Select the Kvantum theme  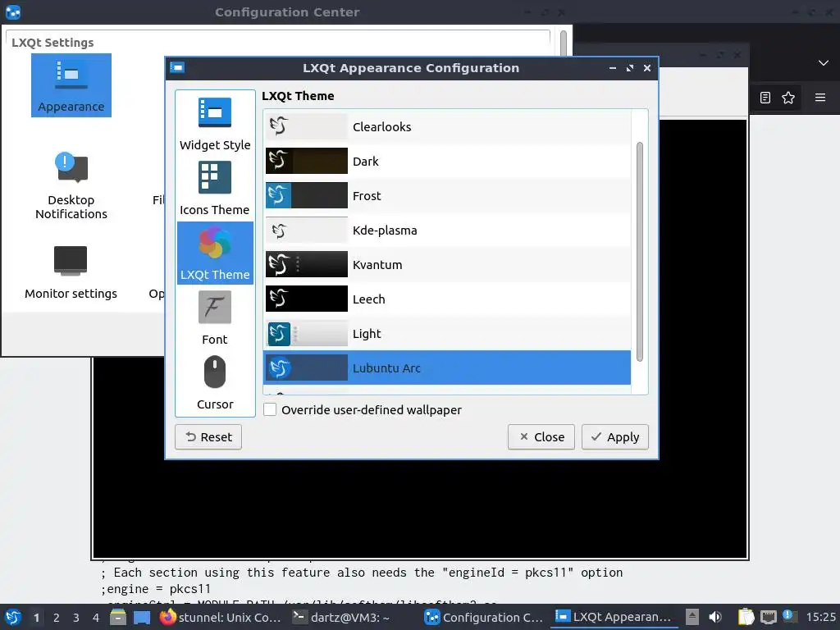click(447, 265)
